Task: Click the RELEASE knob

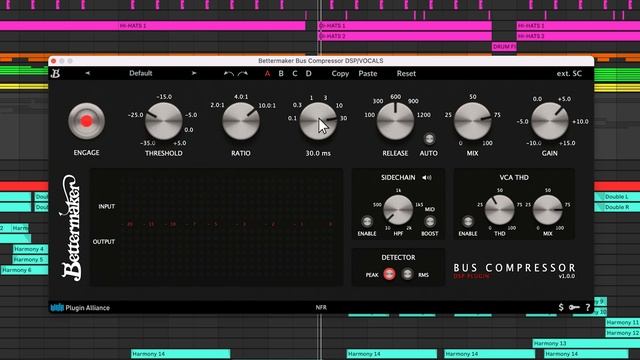Action: tap(395, 121)
